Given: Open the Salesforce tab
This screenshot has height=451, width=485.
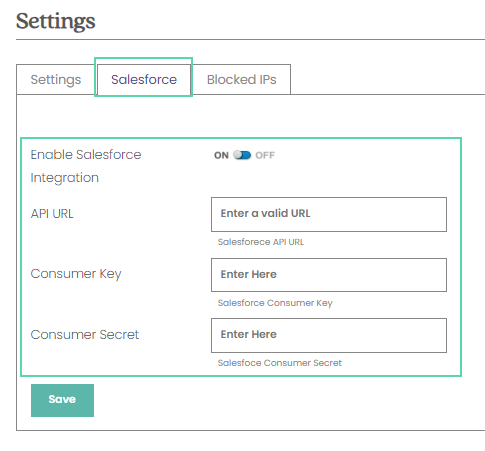Looking at the screenshot, I should 144,80.
